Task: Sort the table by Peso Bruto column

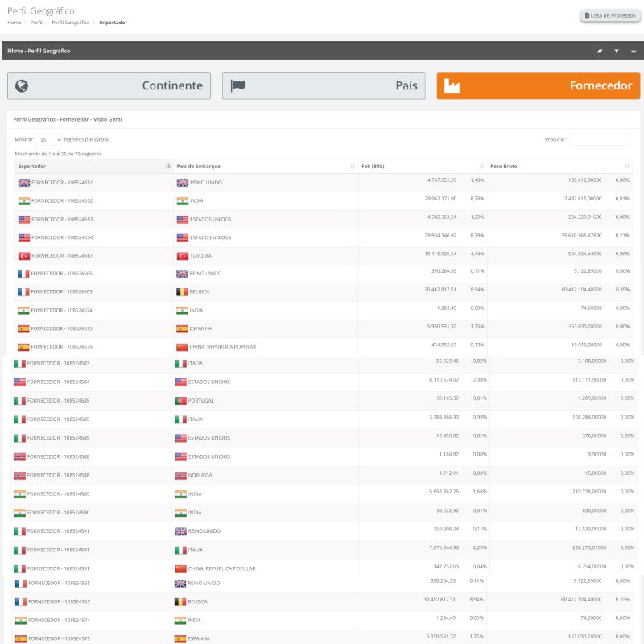Action: (x=627, y=166)
